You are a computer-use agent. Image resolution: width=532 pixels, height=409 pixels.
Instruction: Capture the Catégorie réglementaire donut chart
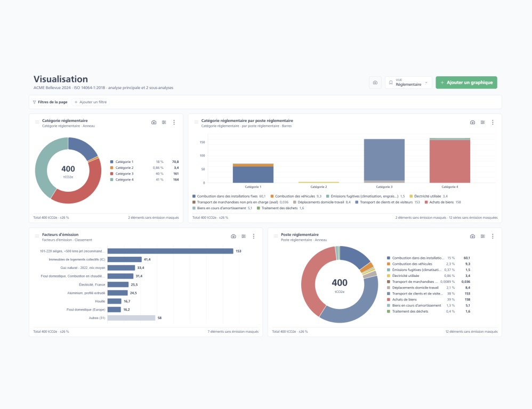pos(154,122)
